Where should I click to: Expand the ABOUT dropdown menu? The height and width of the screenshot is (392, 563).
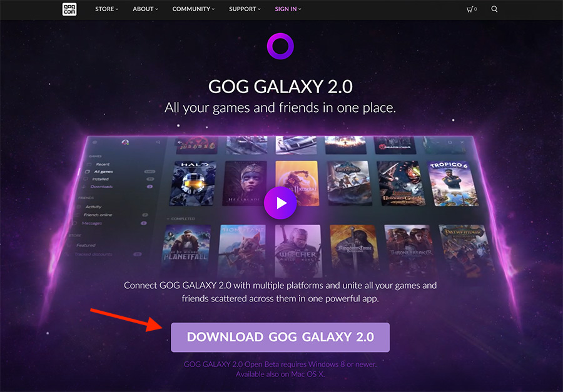pyautogui.click(x=145, y=9)
